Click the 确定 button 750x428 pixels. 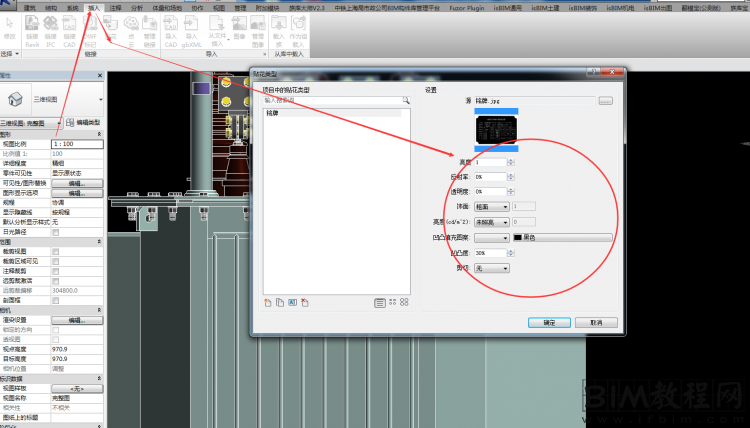[x=549, y=322]
